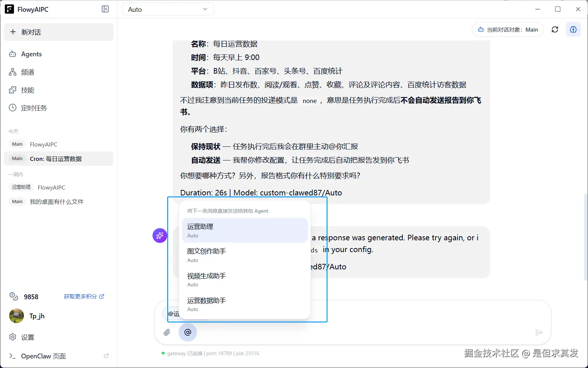
Task: Open the 频道 channels section
Action: point(12,72)
